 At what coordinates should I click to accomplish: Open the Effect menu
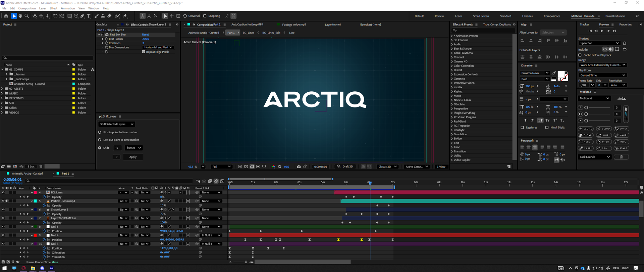pos(54,8)
